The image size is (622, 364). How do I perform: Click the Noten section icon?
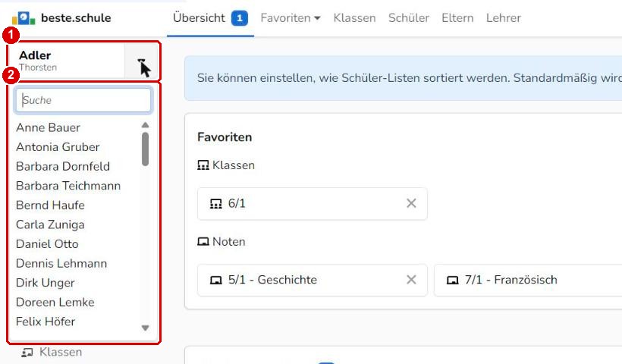point(203,241)
